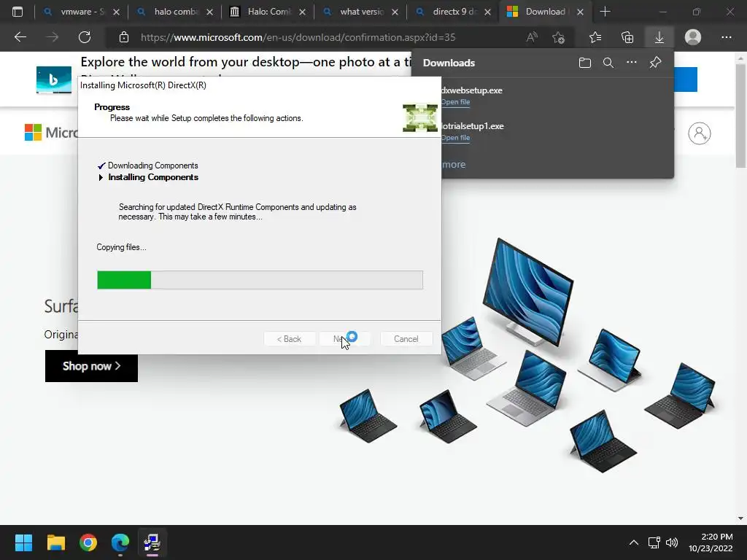Screen dimensions: 747x560
Task: Close the Halo: Combat wiki tab
Action: pyautogui.click(x=302, y=12)
